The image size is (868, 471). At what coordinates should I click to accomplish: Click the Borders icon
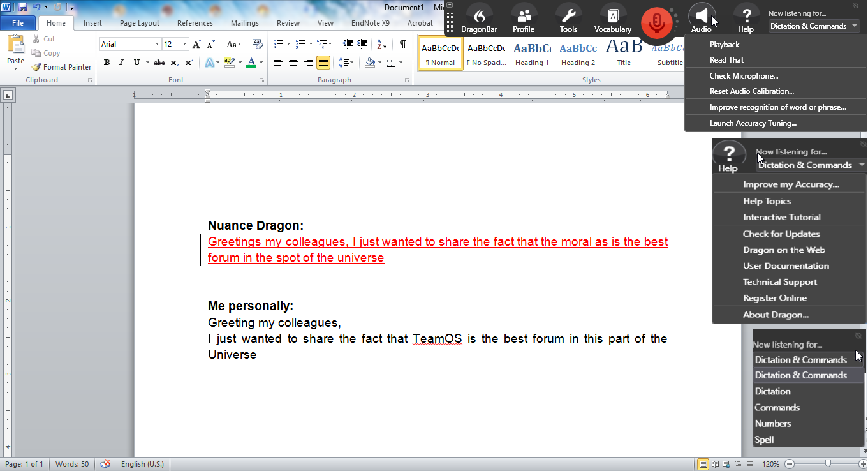point(391,63)
